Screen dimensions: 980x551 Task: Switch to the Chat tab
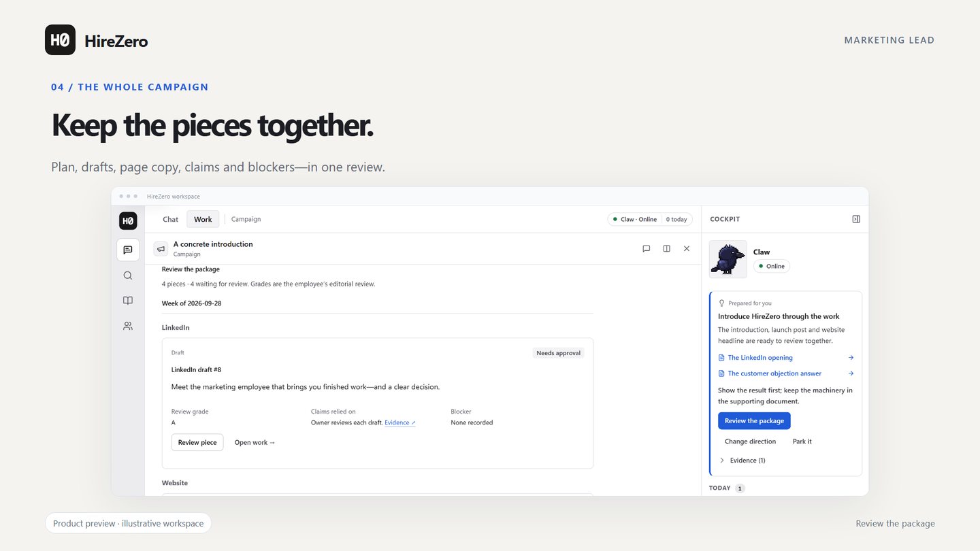click(x=170, y=219)
